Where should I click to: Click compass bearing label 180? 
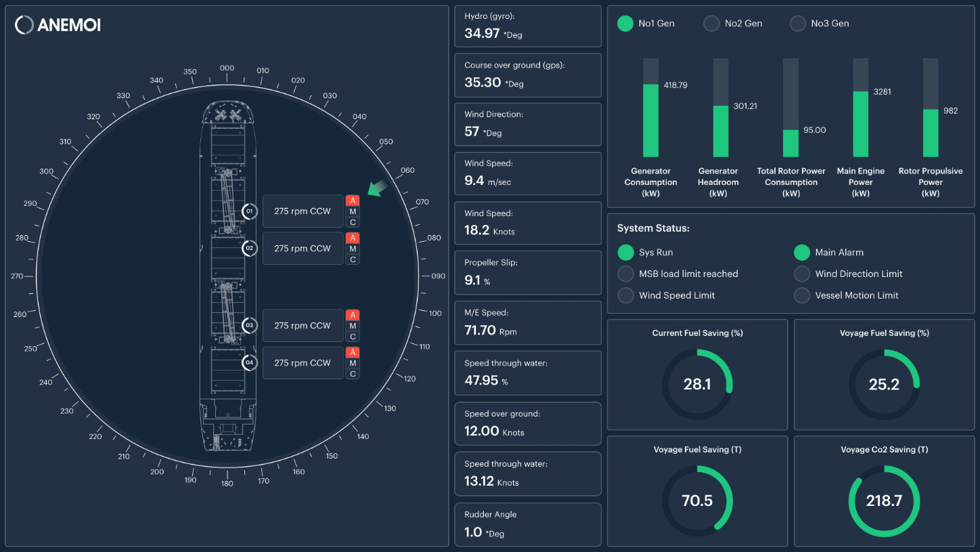click(227, 484)
